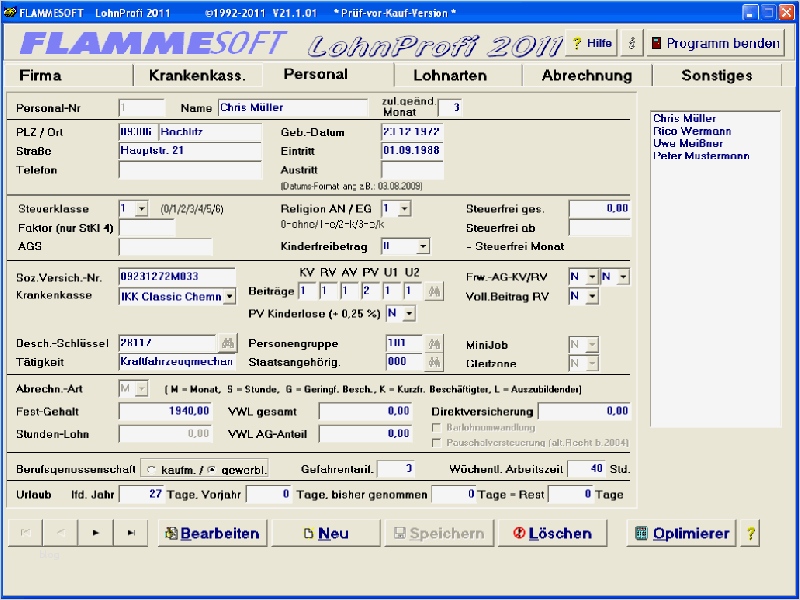800x600 pixels.
Task: Go to next personnel record
Action: pyautogui.click(x=96, y=533)
